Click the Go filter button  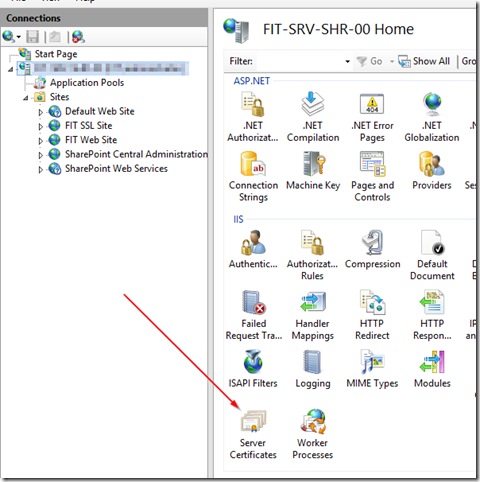[x=369, y=61]
